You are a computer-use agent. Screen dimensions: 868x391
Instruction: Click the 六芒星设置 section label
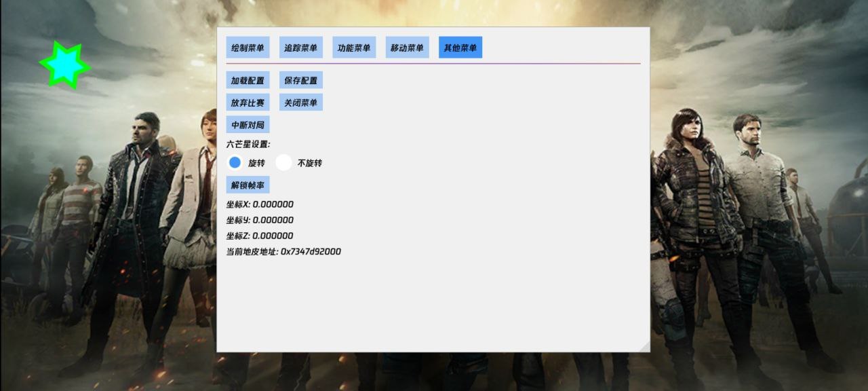248,145
